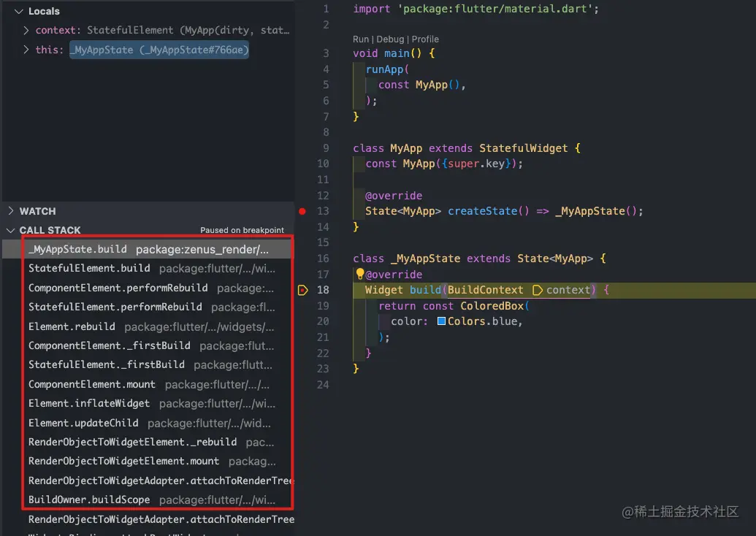Screen dimensions: 756x536
Task: Select the RenderObjectToWidgetElement._rebuild stack frame
Action: click(x=148, y=442)
